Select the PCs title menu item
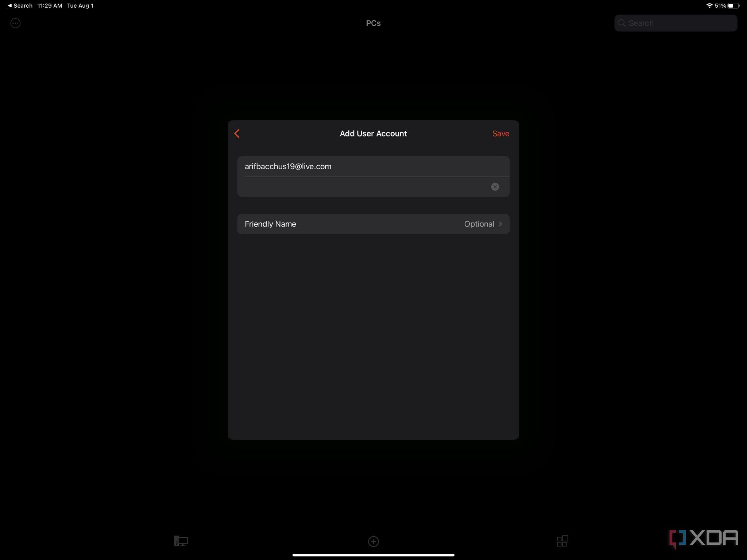 373,23
